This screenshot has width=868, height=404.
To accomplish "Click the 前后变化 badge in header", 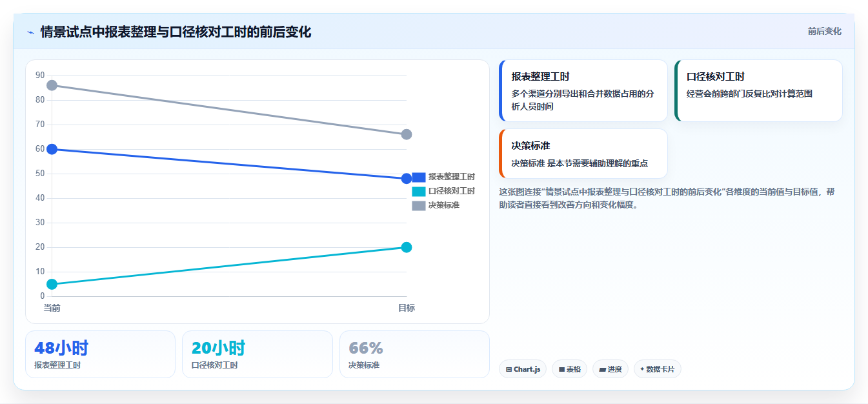I will click(x=824, y=31).
